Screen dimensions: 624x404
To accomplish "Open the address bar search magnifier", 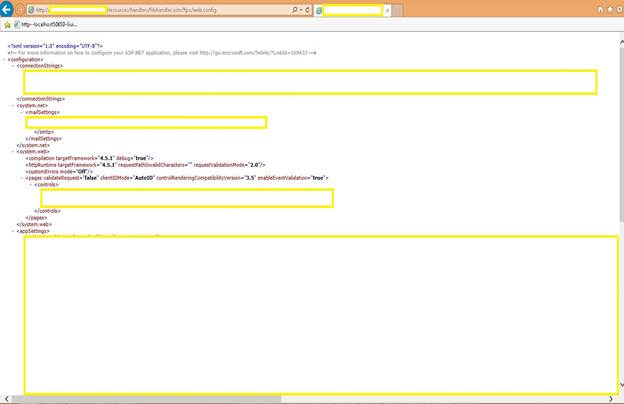I will tap(295, 10).
